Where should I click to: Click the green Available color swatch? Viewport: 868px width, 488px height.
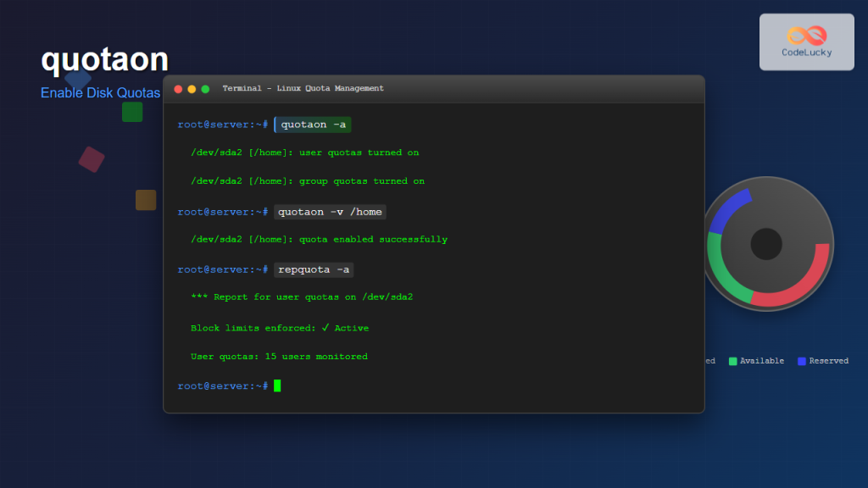(733, 360)
